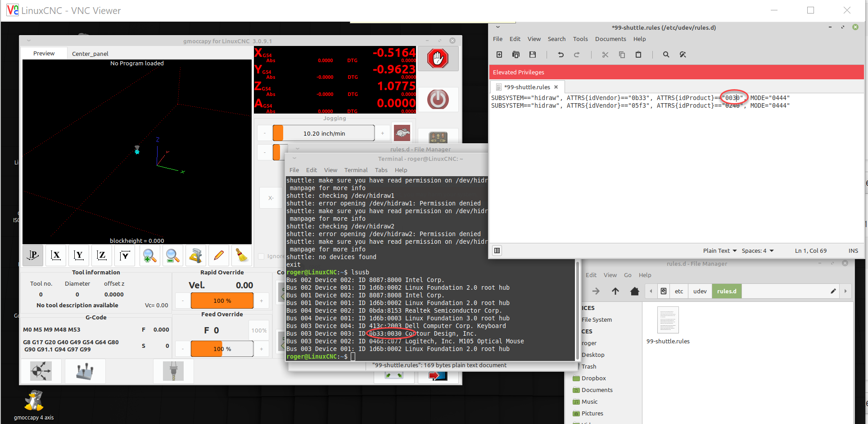The width and height of the screenshot is (868, 424).
Task: Switch to the Center_panel tab
Action: pyautogui.click(x=90, y=54)
